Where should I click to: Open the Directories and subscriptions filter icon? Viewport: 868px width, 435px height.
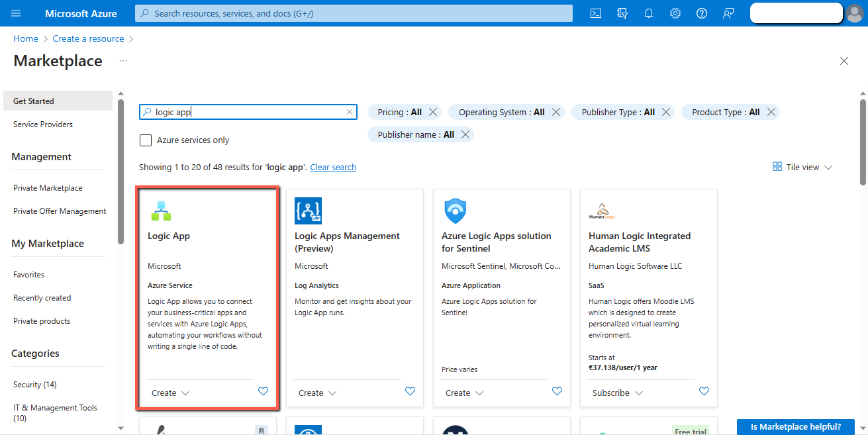tap(622, 13)
